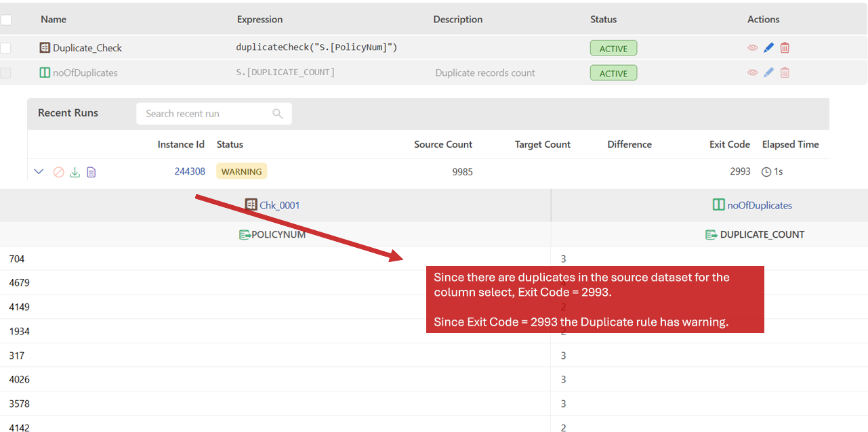Open the Chk_0001 result link
868x432 pixels.
click(279, 205)
